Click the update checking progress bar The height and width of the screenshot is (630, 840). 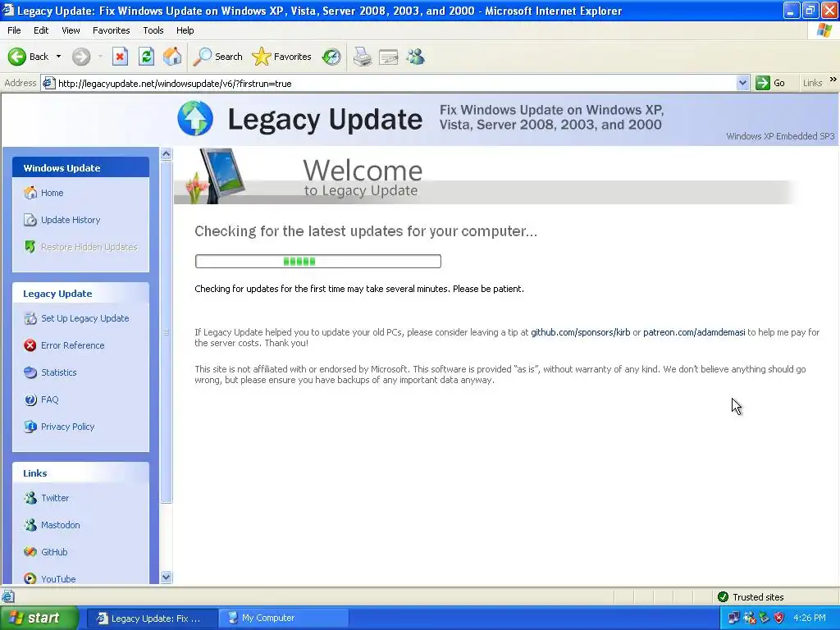[318, 262]
